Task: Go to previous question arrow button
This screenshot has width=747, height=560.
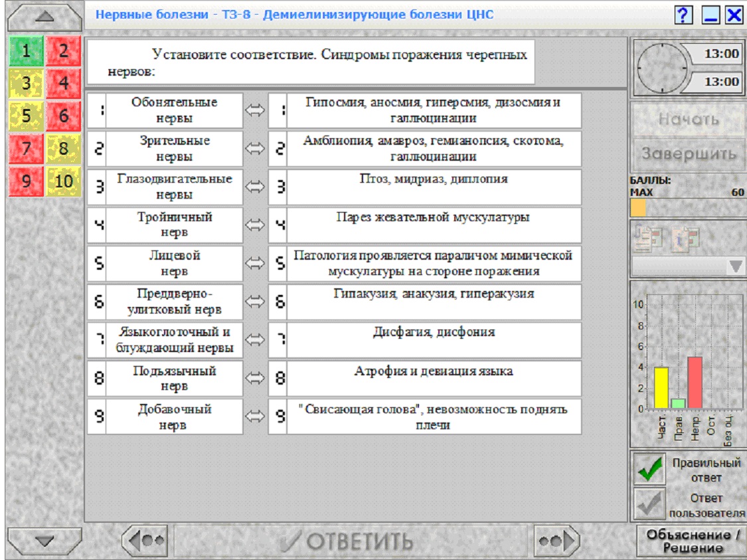Action: coord(145,541)
